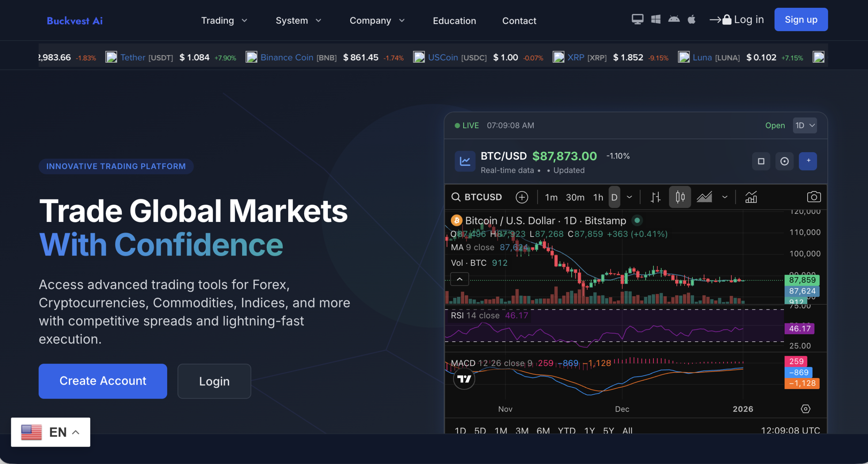Add a comparison symbol with the plus icon

click(x=522, y=197)
